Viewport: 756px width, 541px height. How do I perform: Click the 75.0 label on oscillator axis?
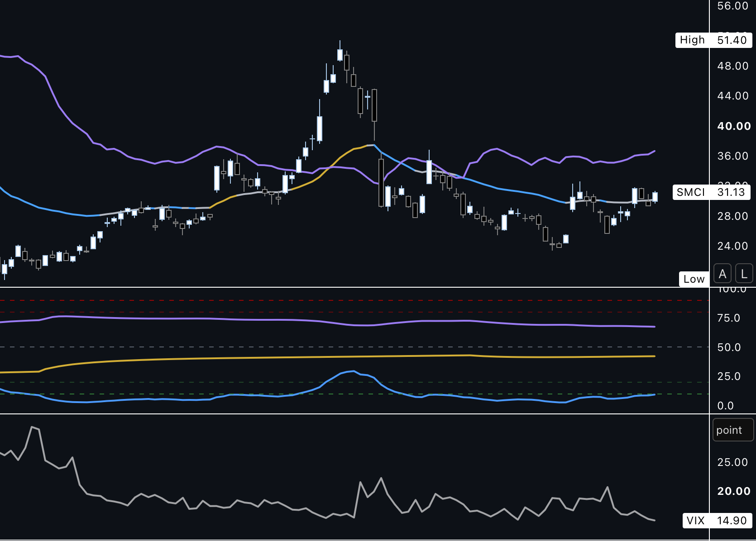[x=728, y=318]
